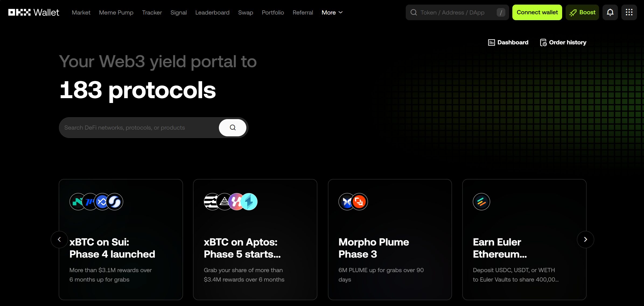The width and height of the screenshot is (644, 306).
Task: Click the Morpho butterfly icon
Action: tap(347, 202)
